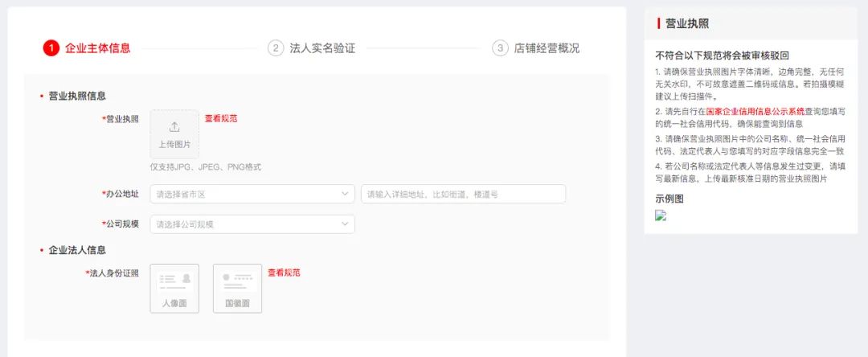Click the 示例图 label
868x357 pixels.
[x=669, y=199]
